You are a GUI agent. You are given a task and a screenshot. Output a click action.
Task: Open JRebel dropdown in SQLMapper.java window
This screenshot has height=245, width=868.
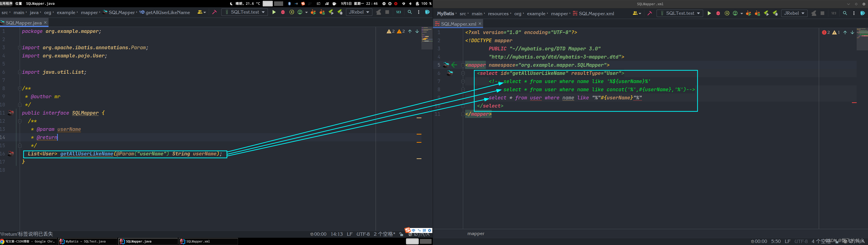pos(359,12)
